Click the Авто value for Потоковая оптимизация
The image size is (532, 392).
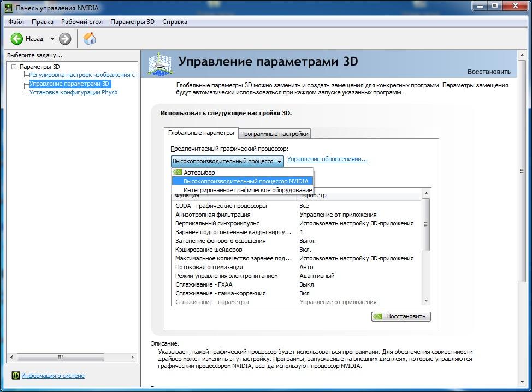point(306,267)
